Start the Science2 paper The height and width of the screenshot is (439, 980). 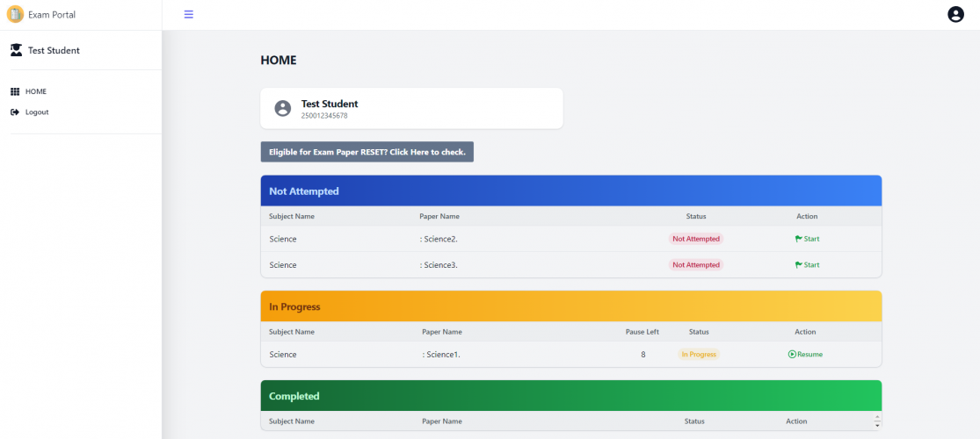point(807,239)
